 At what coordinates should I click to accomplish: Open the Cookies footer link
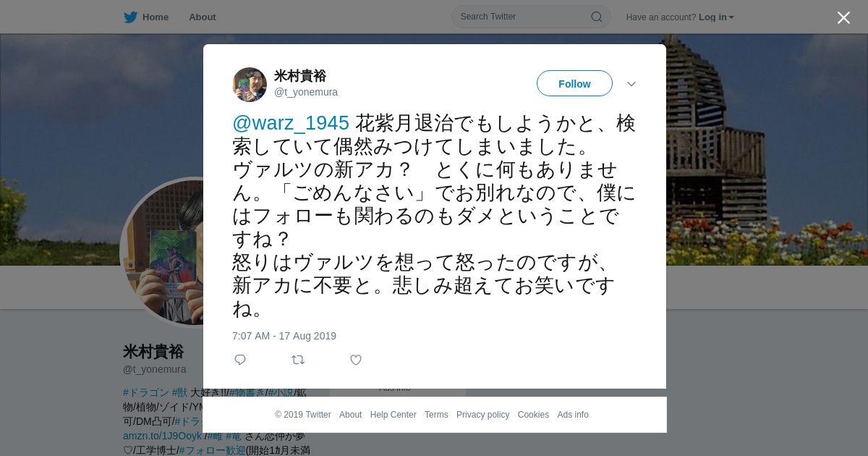(x=533, y=415)
